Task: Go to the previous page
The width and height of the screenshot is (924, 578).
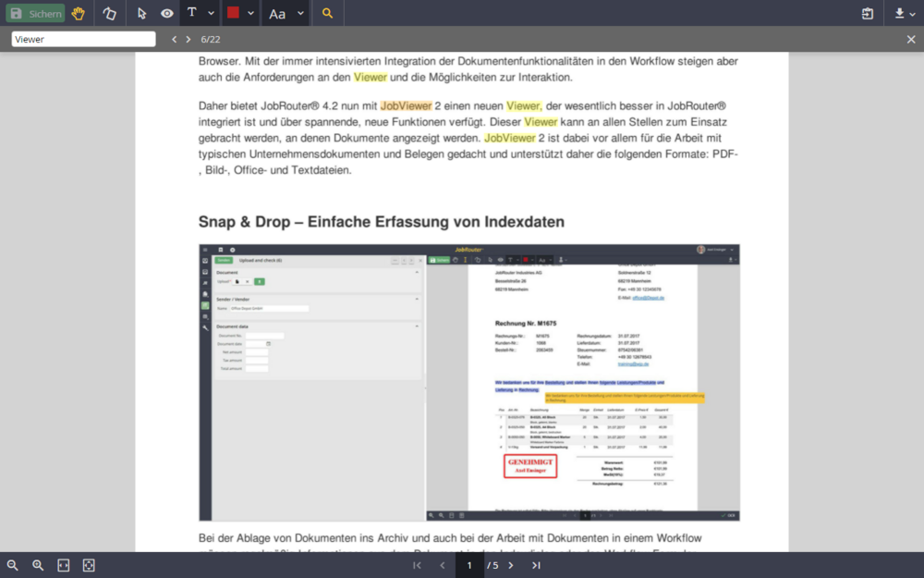Action: [443, 565]
